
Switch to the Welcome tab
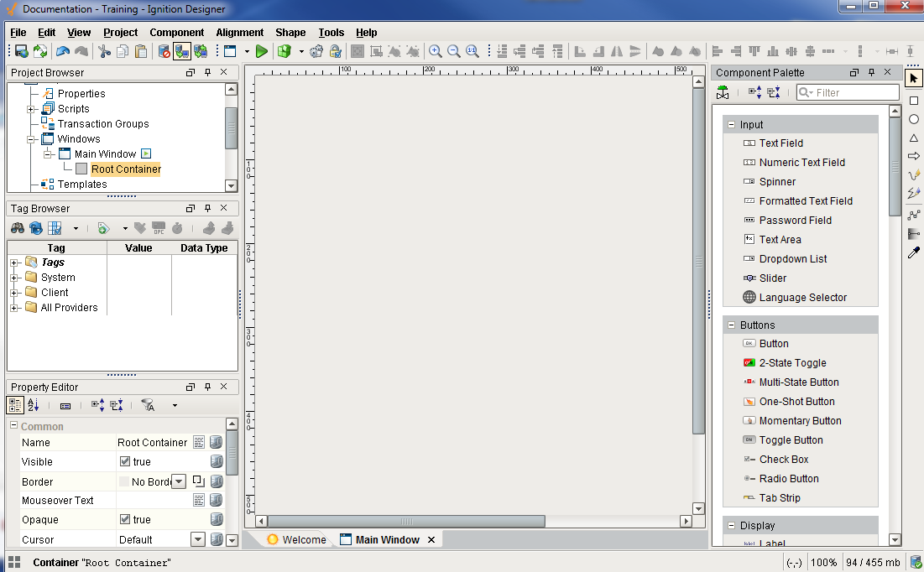(305, 539)
